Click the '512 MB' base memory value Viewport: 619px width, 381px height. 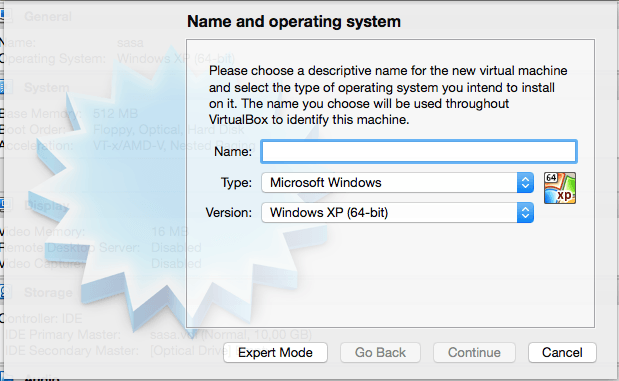tap(115, 114)
